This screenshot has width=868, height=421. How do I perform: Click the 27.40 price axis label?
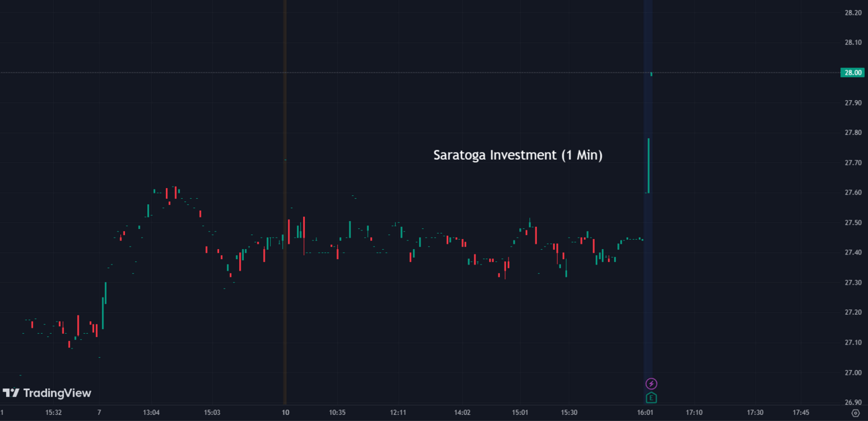(853, 252)
